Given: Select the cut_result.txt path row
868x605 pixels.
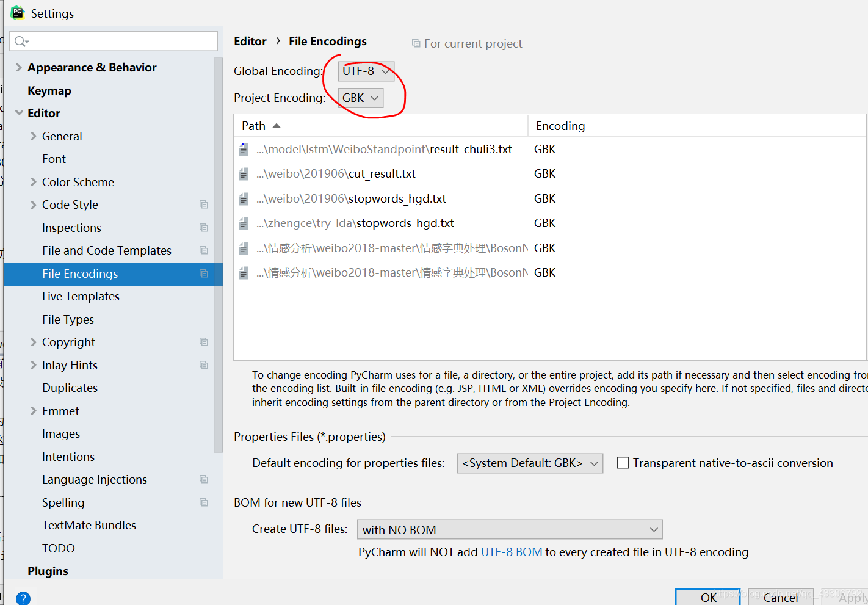Looking at the screenshot, I should click(x=336, y=174).
